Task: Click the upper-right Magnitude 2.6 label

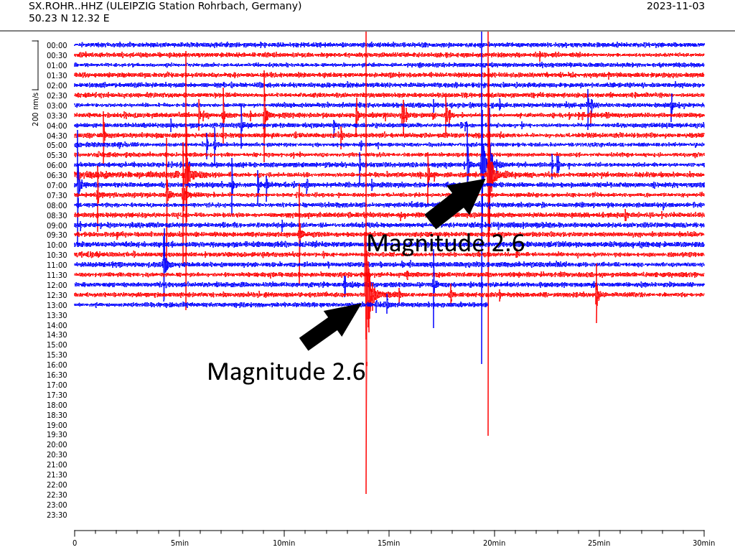Action: 445,244
